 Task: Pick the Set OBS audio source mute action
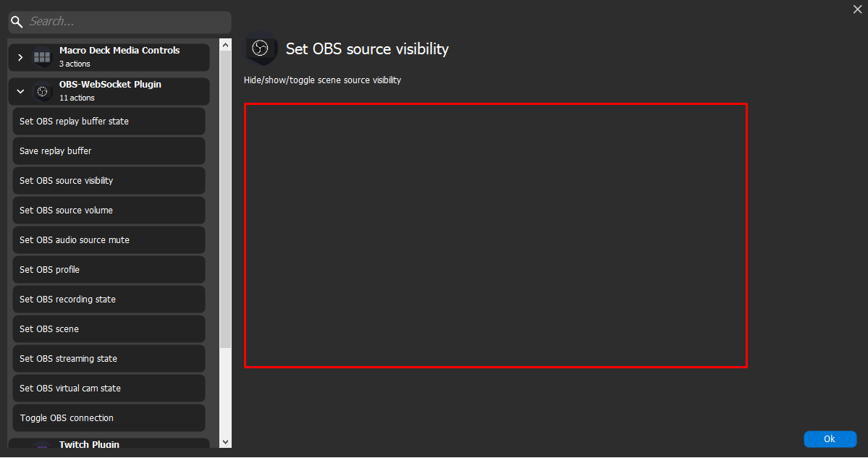109,239
